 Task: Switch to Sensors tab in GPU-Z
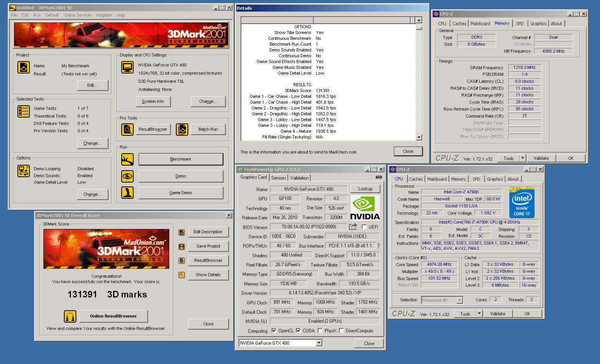[279, 178]
